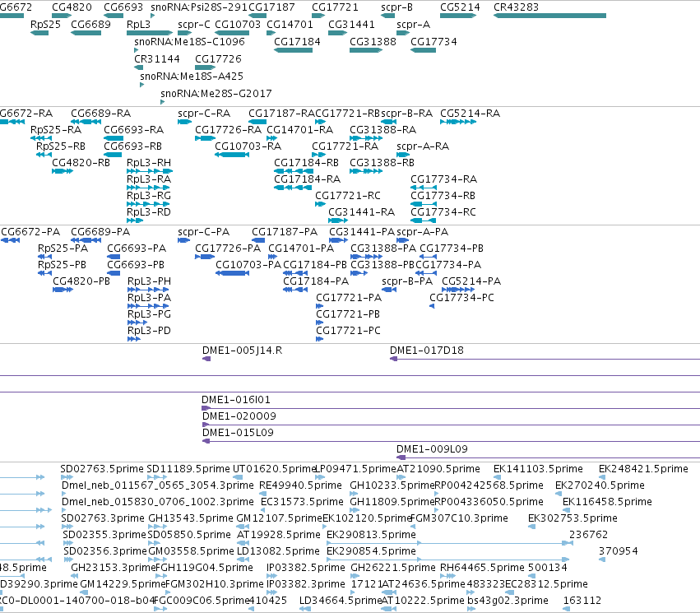Click the EK248421.5prime EST label

pyautogui.click(x=643, y=469)
